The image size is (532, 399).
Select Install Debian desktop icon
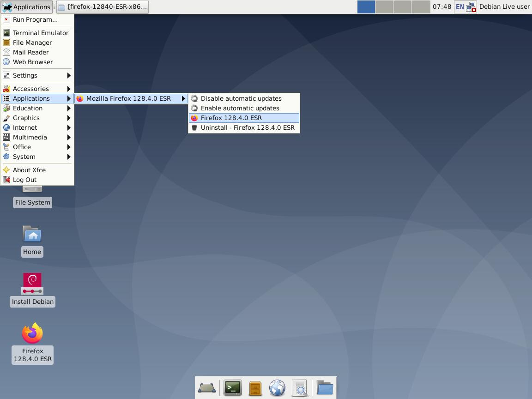32,290
